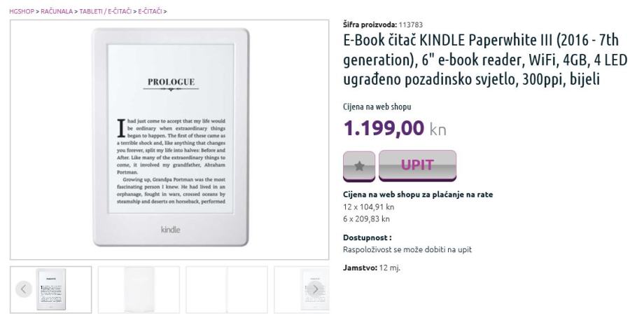Viewport: 644px width, 325px height.
Task: Show next thumbnails with right arrow
Action: (x=316, y=289)
